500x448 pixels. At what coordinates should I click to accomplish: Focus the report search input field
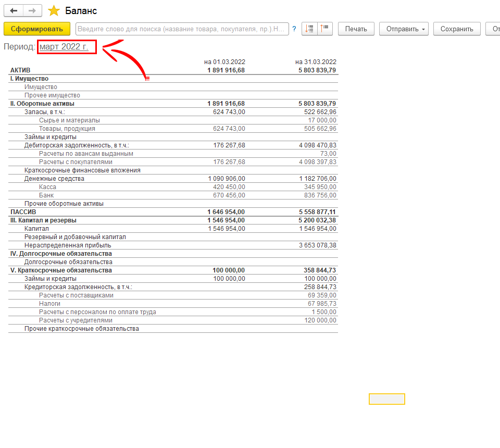pos(182,29)
